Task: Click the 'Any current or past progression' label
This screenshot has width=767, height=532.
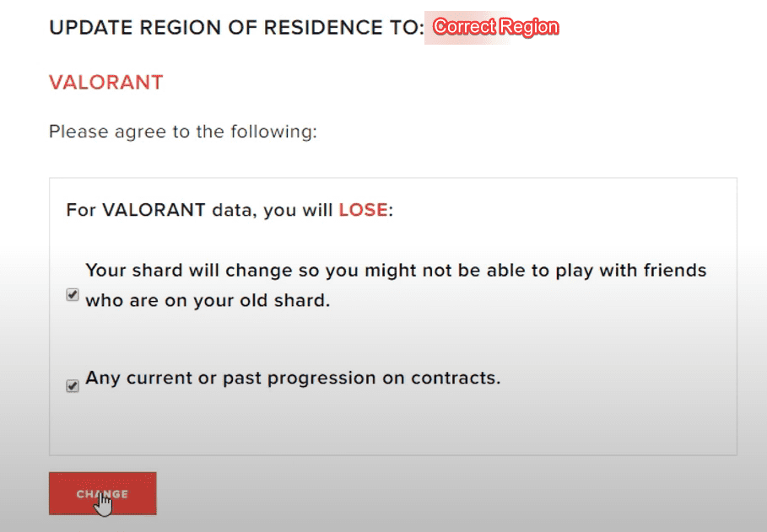Action: [x=293, y=378]
